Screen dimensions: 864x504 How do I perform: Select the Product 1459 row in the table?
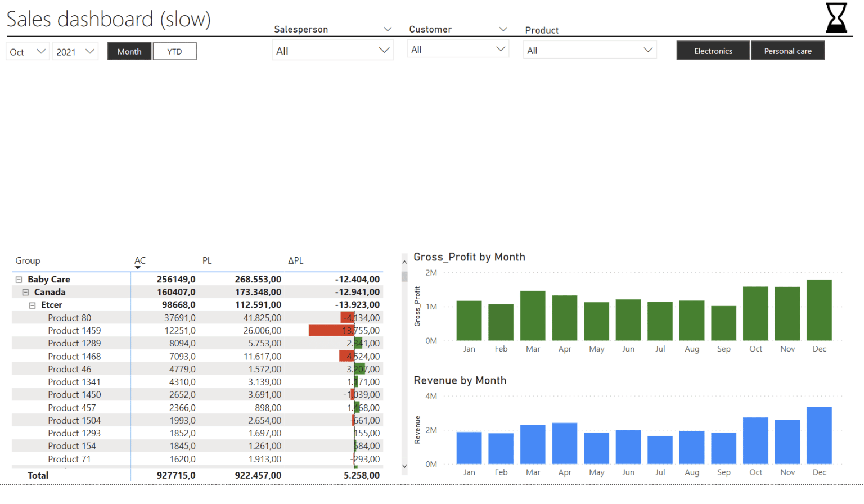[74, 330]
